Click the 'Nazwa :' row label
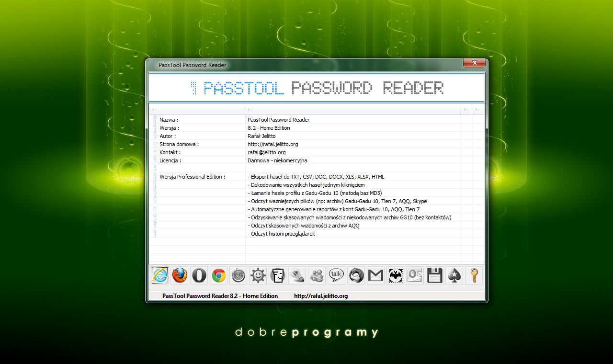Viewport: 613px width, 364px height. click(x=169, y=120)
